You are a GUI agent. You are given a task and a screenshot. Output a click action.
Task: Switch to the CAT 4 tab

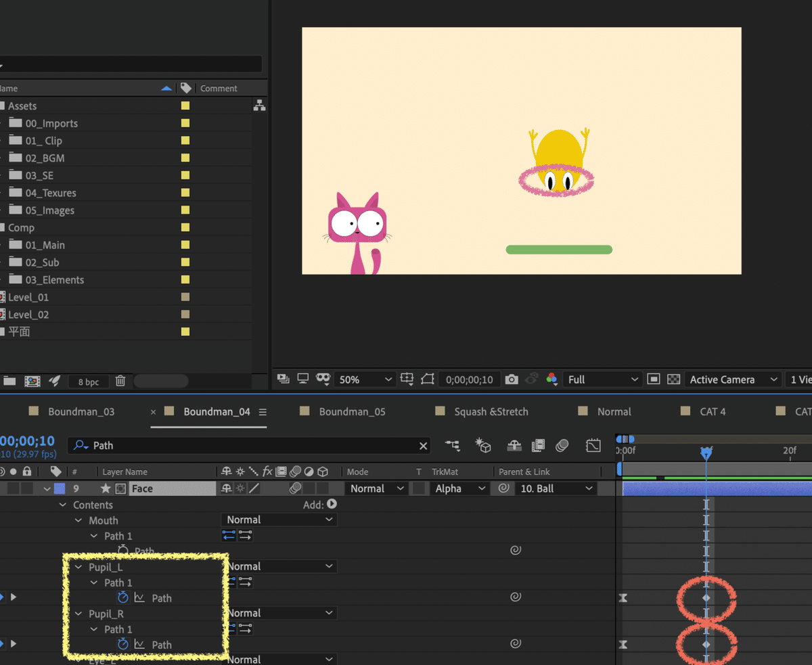pyautogui.click(x=713, y=411)
